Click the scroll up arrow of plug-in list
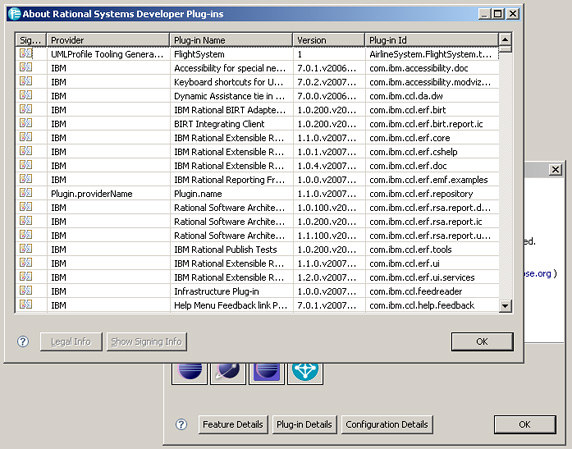572x449 pixels. click(505, 39)
